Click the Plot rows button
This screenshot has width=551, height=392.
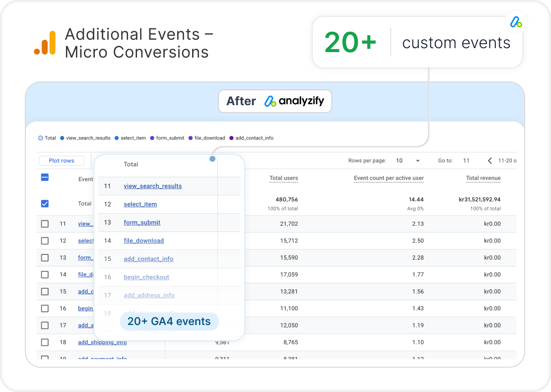62,161
